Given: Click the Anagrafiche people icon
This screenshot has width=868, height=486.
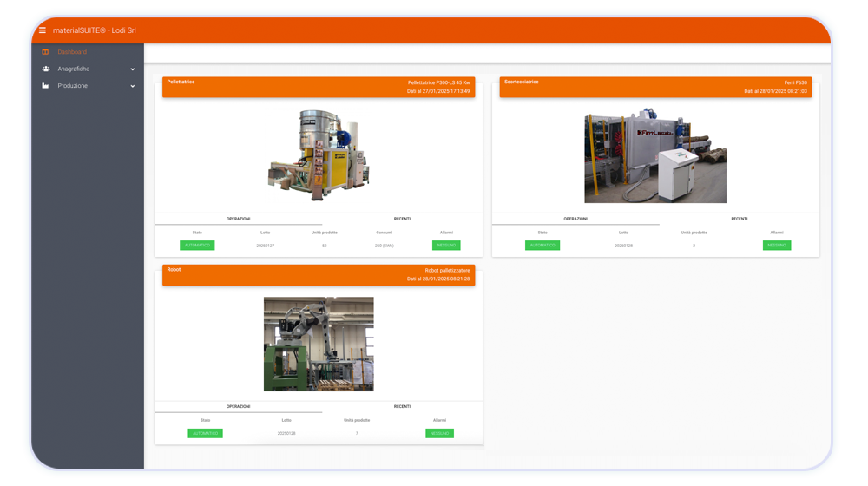Looking at the screenshot, I should coord(45,69).
